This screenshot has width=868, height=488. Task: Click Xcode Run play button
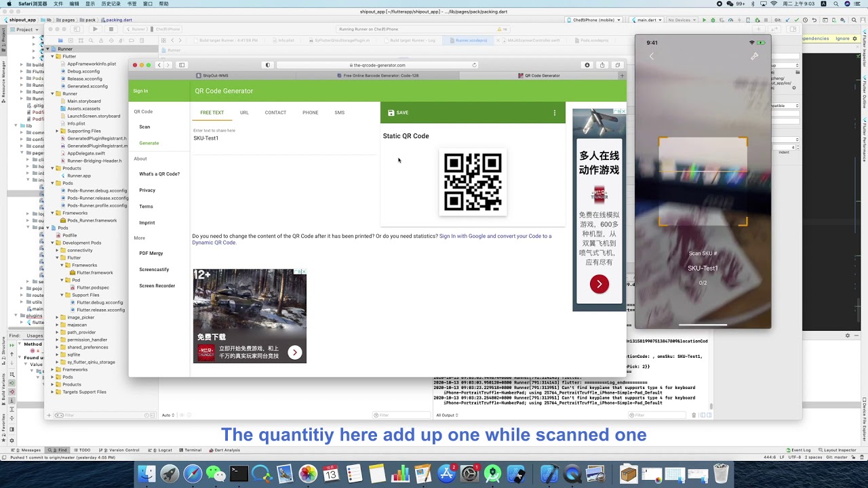95,29
